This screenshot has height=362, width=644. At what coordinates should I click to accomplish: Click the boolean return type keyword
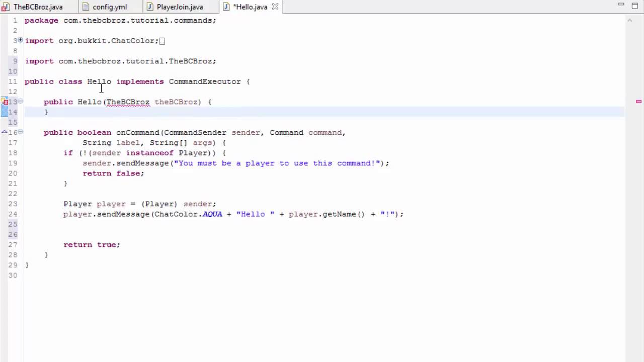coord(94,133)
